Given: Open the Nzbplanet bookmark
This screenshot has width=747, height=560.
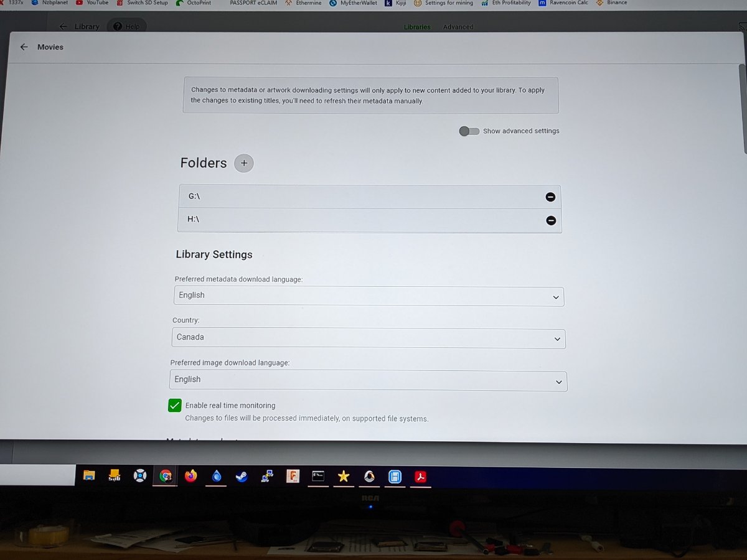Looking at the screenshot, I should tap(49, 3).
